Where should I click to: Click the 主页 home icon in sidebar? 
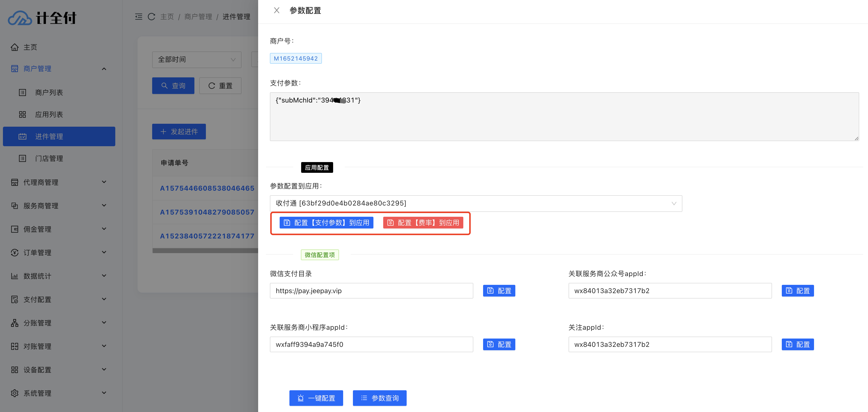pyautogui.click(x=14, y=47)
